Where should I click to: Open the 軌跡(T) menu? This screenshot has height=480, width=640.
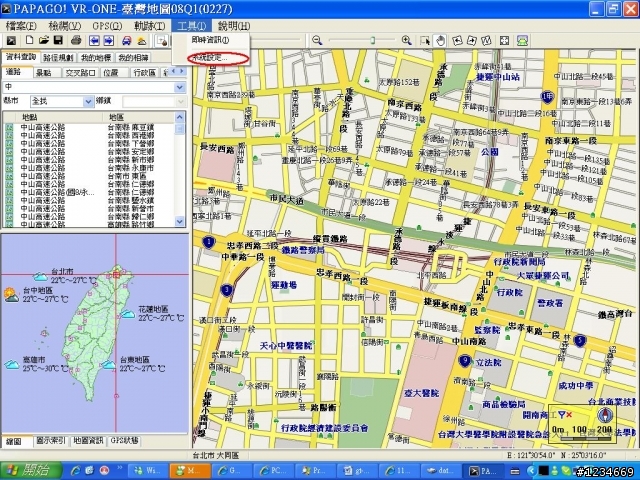pyautogui.click(x=149, y=26)
